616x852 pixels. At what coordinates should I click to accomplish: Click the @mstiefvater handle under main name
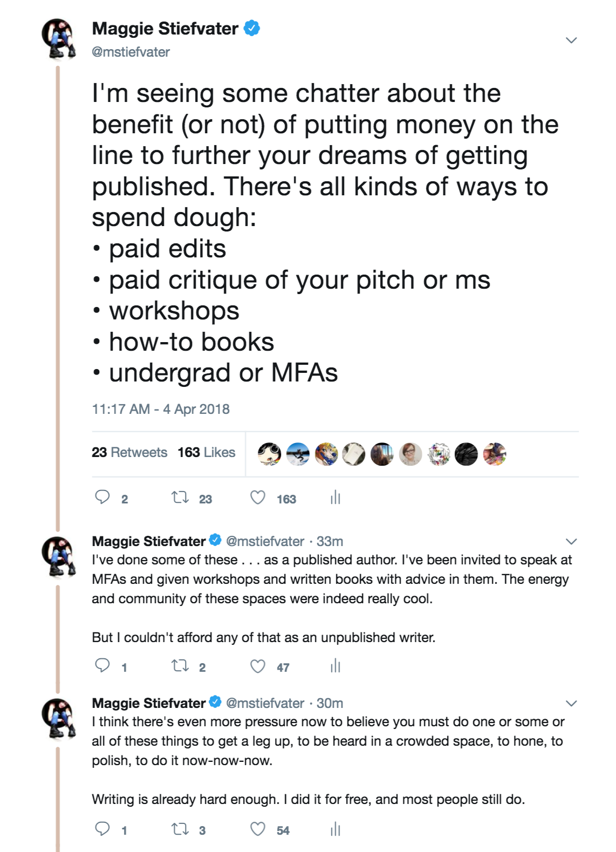131,52
